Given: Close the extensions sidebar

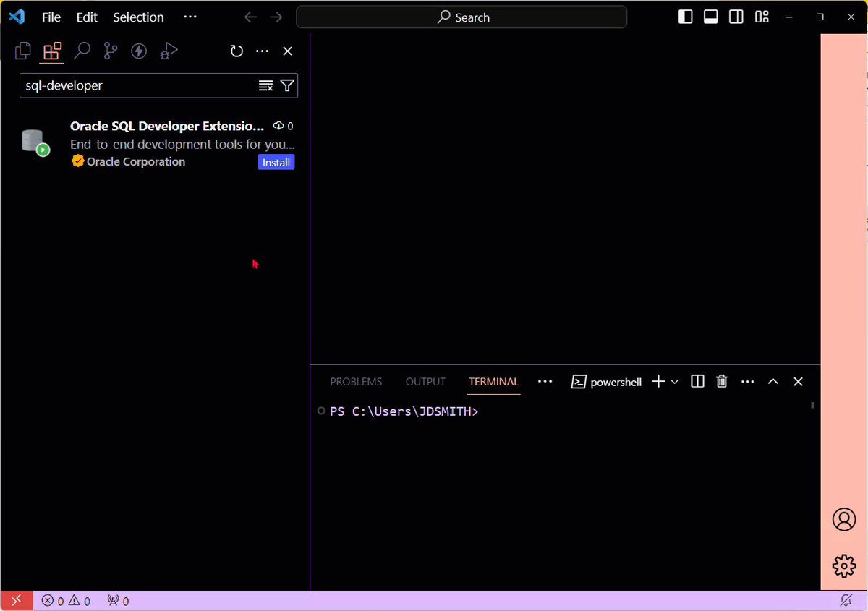Looking at the screenshot, I should coord(287,51).
